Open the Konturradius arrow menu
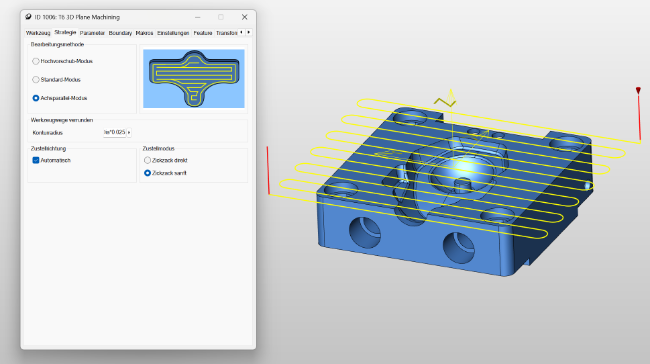Screen dimensions: 650x364 129,132
